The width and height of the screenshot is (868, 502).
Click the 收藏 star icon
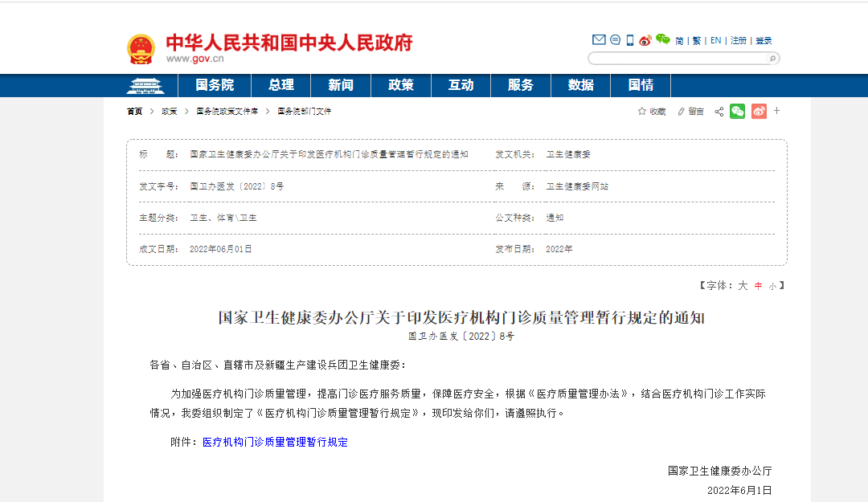(642, 112)
